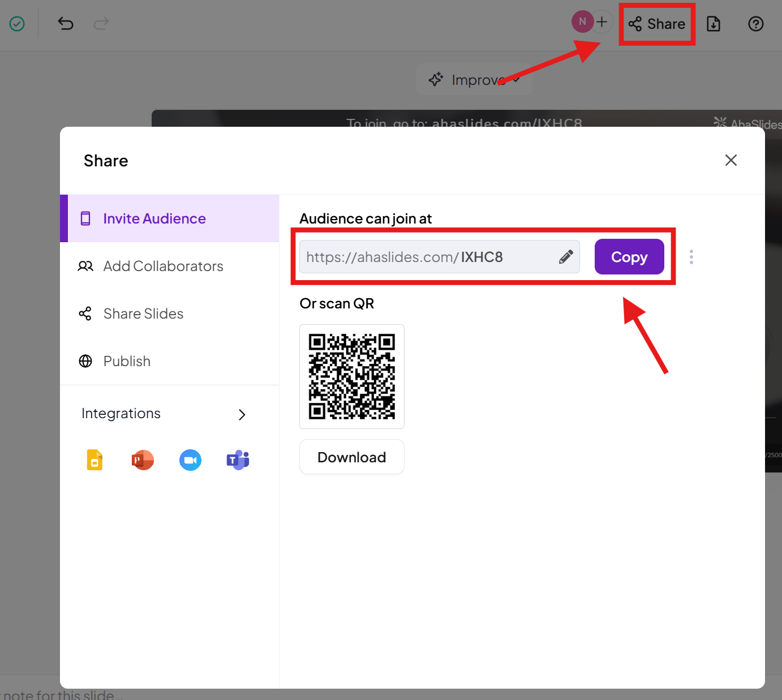Open the Zoom integration icon
This screenshot has width=782, height=700.
pyautogui.click(x=190, y=460)
